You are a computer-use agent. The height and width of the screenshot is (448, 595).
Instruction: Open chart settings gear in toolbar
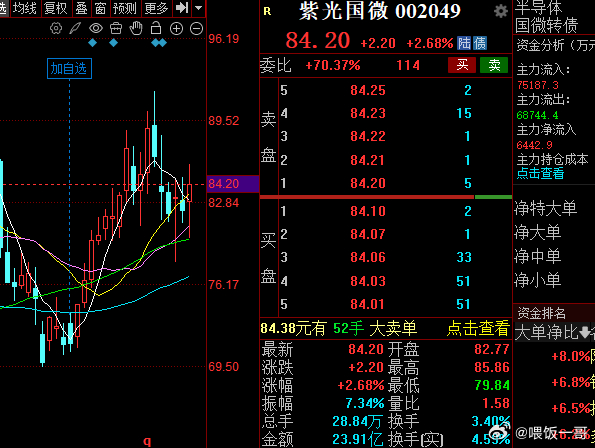pyautogui.click(x=56, y=28)
